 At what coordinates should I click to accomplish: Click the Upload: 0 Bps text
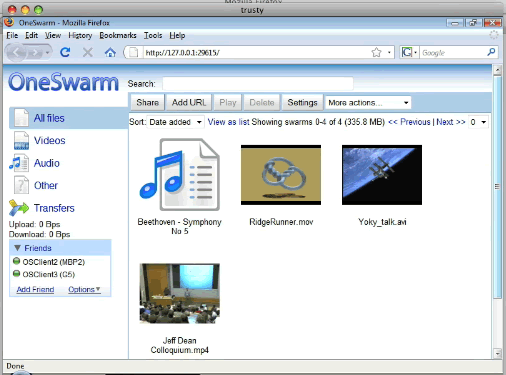pyautogui.click(x=34, y=224)
